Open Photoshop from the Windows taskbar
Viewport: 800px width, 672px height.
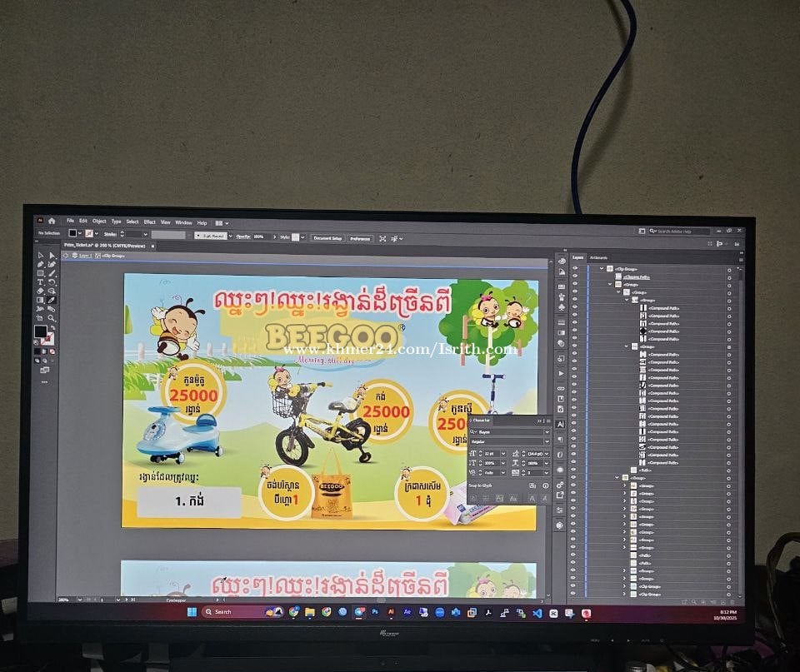point(375,612)
